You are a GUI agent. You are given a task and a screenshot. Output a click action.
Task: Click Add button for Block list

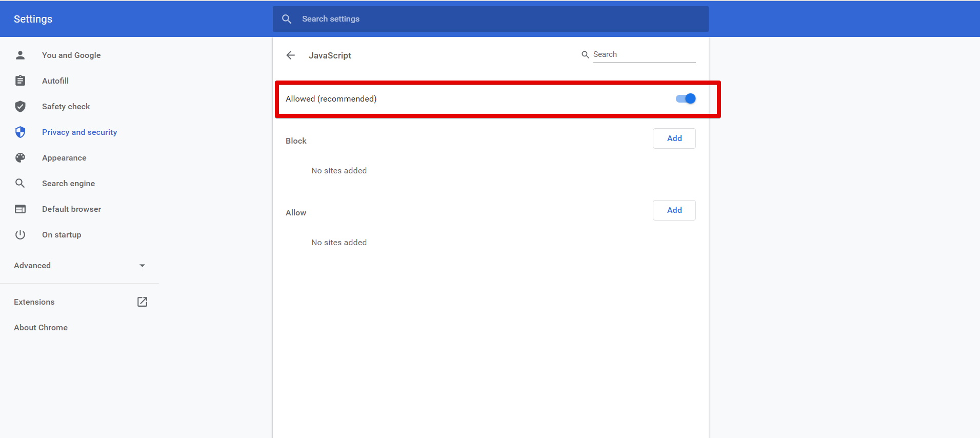[x=674, y=138]
